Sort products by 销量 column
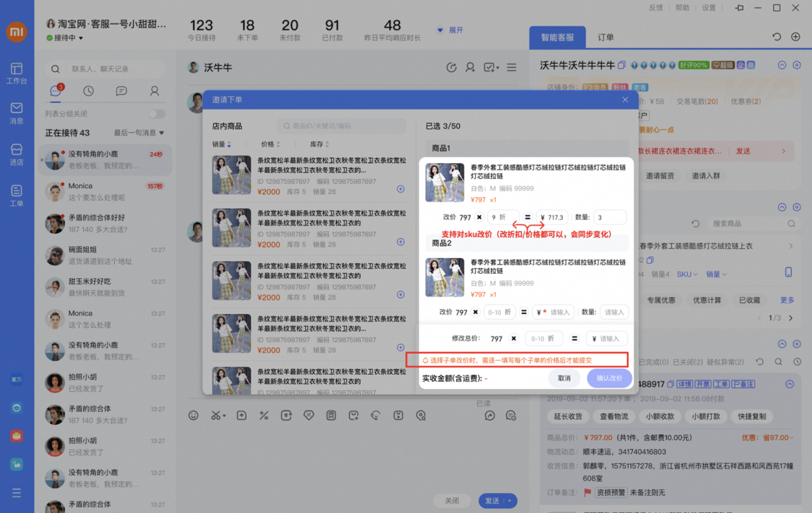 [222, 144]
